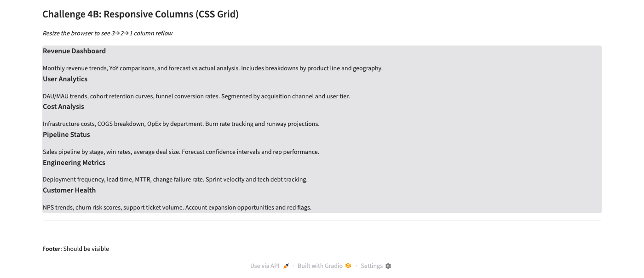Click the Settings gear icon

(x=388, y=266)
